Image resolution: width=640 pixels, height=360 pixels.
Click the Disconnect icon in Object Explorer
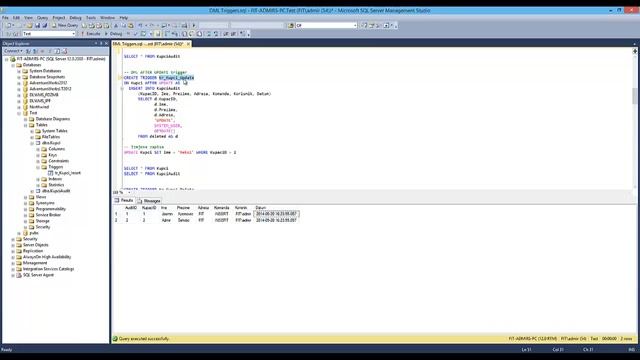tap(35, 51)
